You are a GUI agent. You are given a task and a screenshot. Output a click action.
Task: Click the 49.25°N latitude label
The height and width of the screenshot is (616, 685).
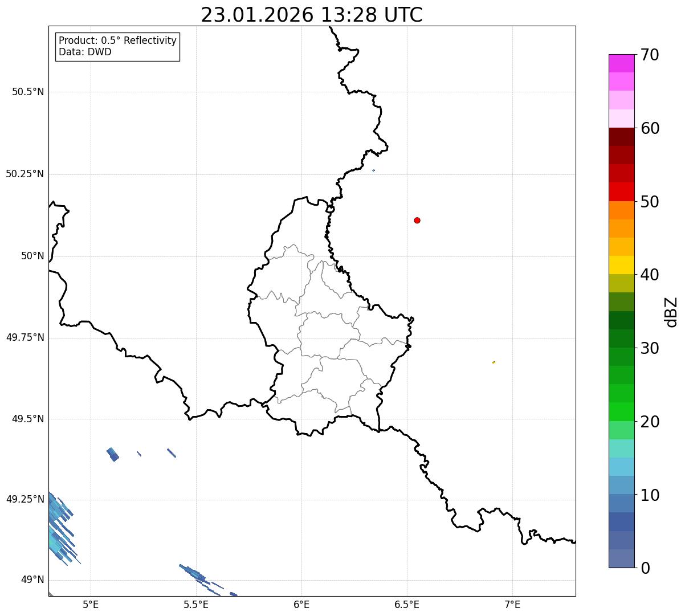tap(25, 499)
